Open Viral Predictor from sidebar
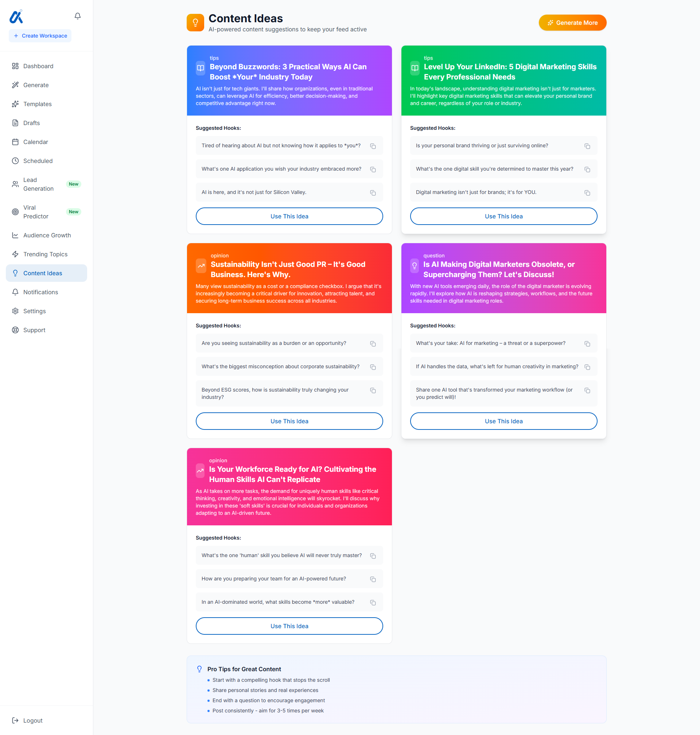The width and height of the screenshot is (700, 735). [36, 212]
